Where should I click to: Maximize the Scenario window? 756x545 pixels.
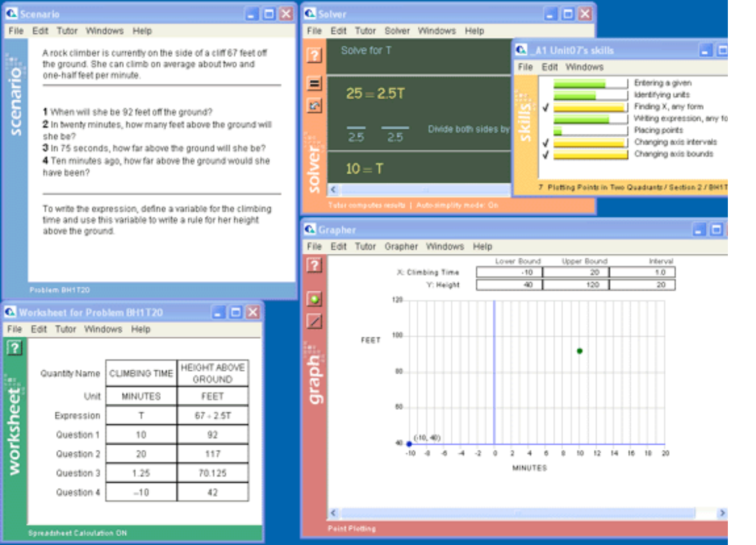pyautogui.click(x=269, y=14)
